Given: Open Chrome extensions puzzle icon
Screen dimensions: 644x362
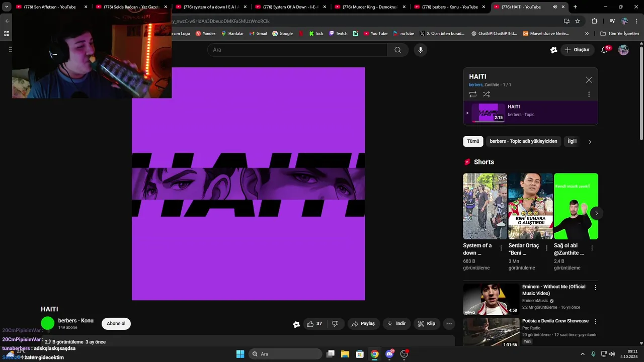Looking at the screenshot, I should [x=594, y=21].
